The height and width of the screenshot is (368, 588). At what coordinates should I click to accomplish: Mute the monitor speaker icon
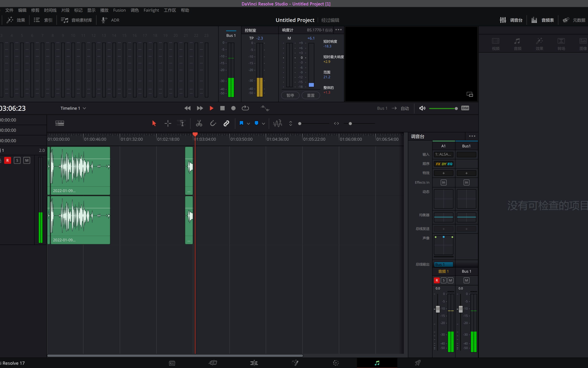pos(422,108)
